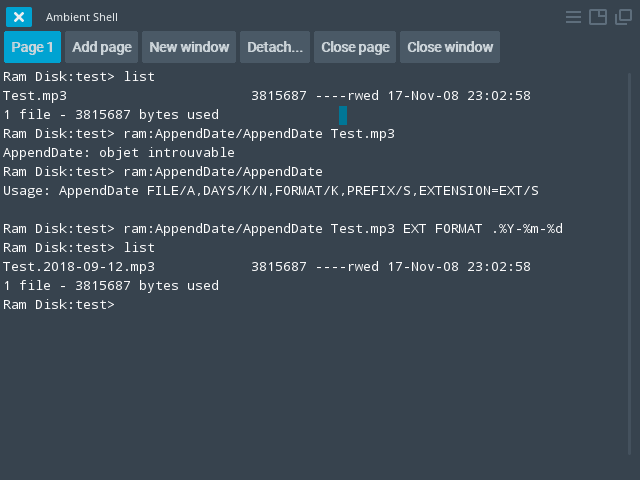Click the Detach... button
Screen dimensions: 640x480
click(x=275, y=47)
